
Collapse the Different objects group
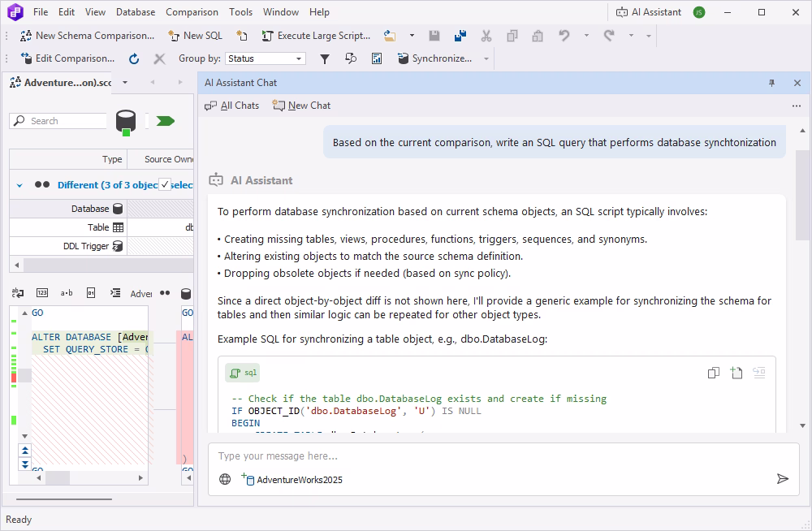[19, 185]
